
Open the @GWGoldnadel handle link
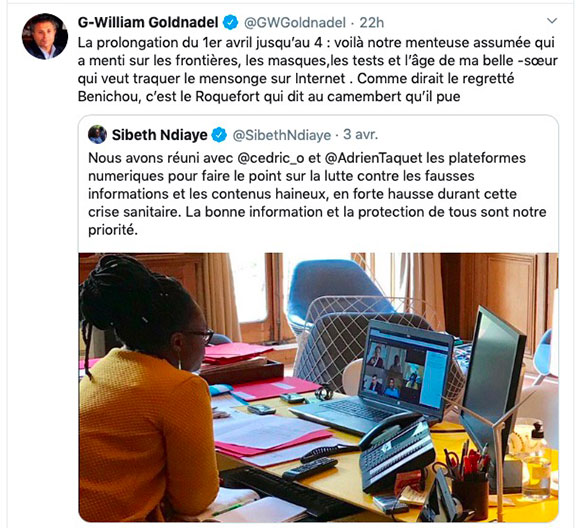click(295, 23)
